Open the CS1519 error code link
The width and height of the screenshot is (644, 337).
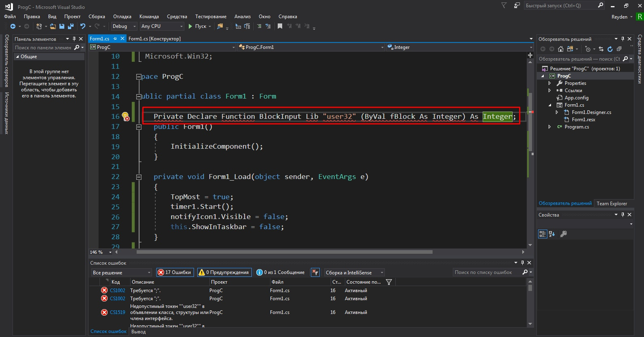118,312
